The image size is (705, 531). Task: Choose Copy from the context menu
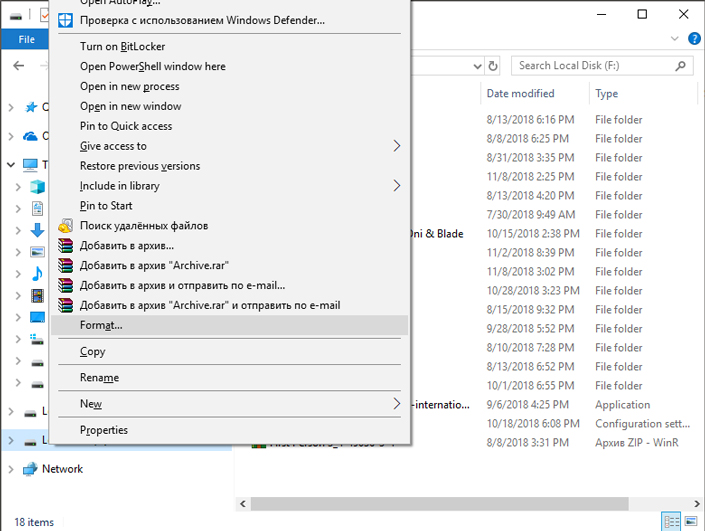(x=229, y=352)
